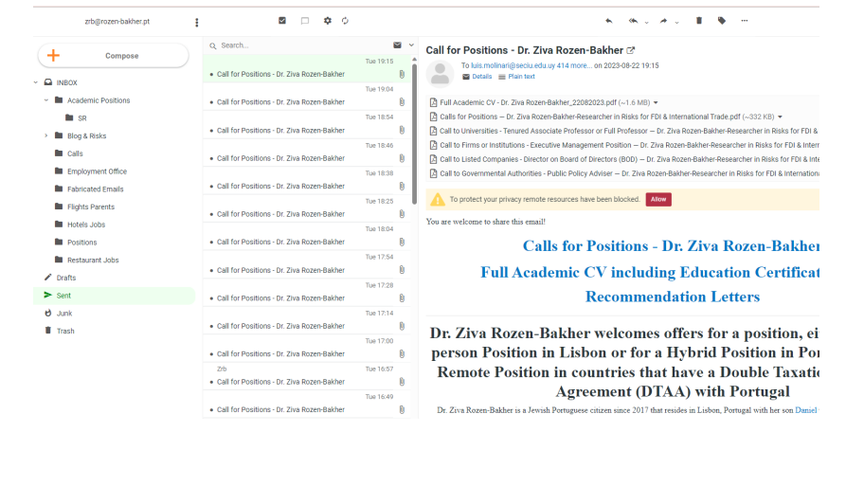The width and height of the screenshot is (846, 504).
Task: Click the Reply all icon
Action: pyautogui.click(x=634, y=21)
